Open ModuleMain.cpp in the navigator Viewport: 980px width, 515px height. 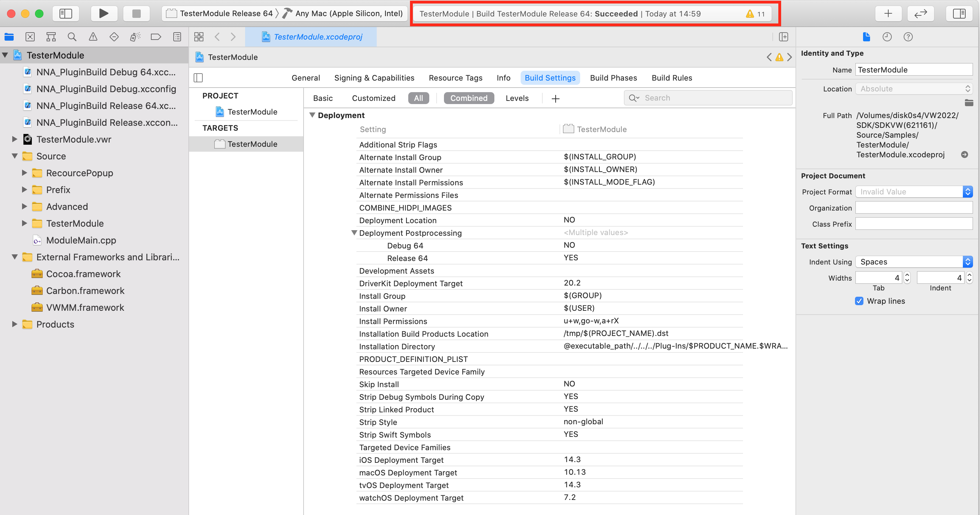tap(81, 240)
